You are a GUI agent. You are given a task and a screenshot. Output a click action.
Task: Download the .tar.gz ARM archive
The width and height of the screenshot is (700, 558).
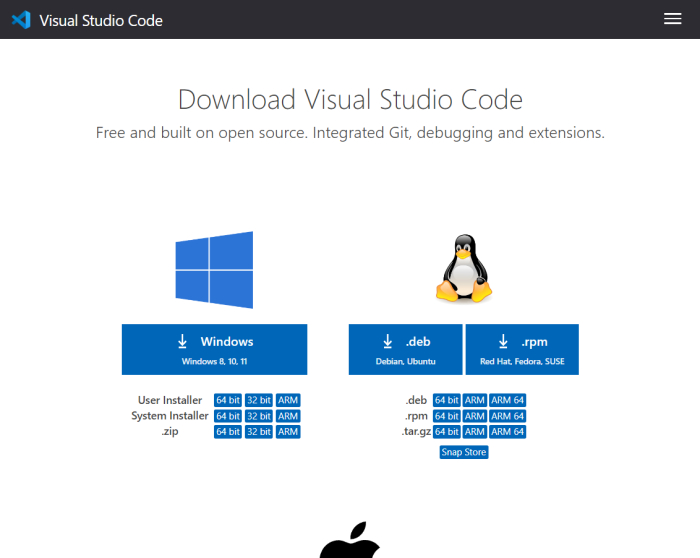[x=475, y=432]
